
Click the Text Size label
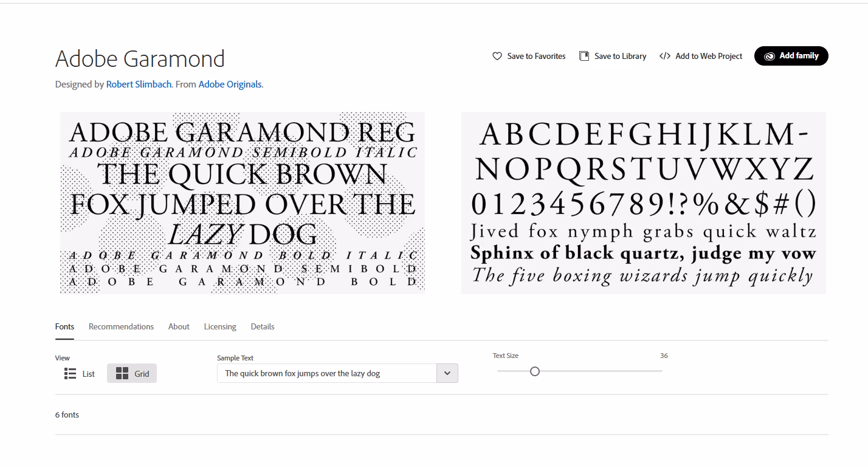[x=506, y=356]
